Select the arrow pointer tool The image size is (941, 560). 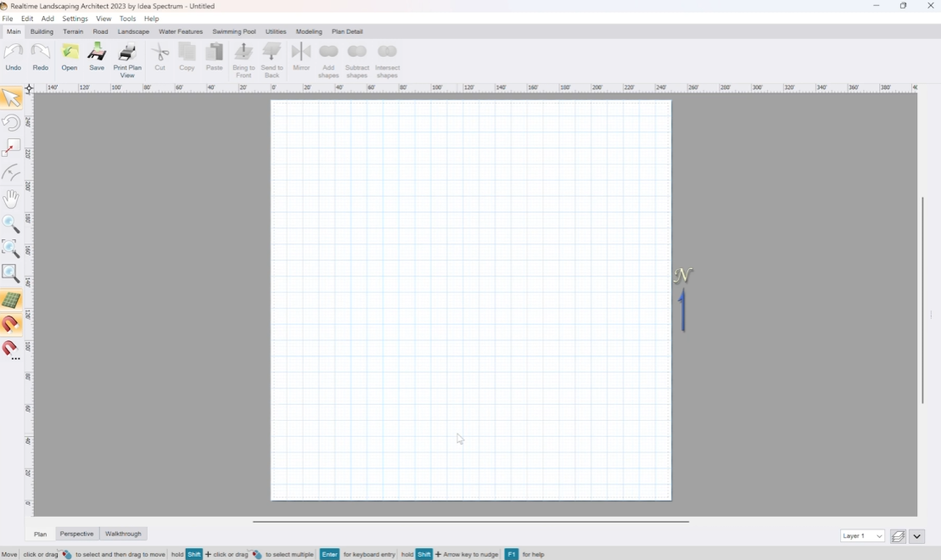point(11,98)
